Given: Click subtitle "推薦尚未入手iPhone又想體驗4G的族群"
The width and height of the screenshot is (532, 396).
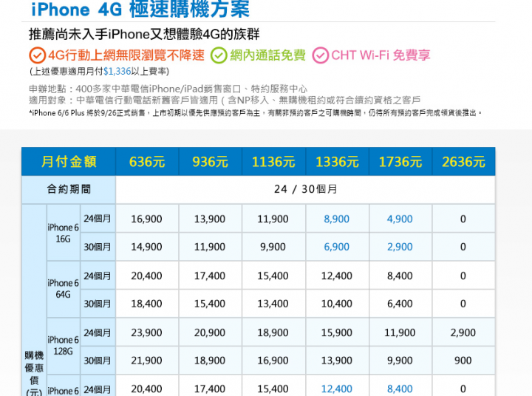Looking at the screenshot, I should click(x=144, y=34).
